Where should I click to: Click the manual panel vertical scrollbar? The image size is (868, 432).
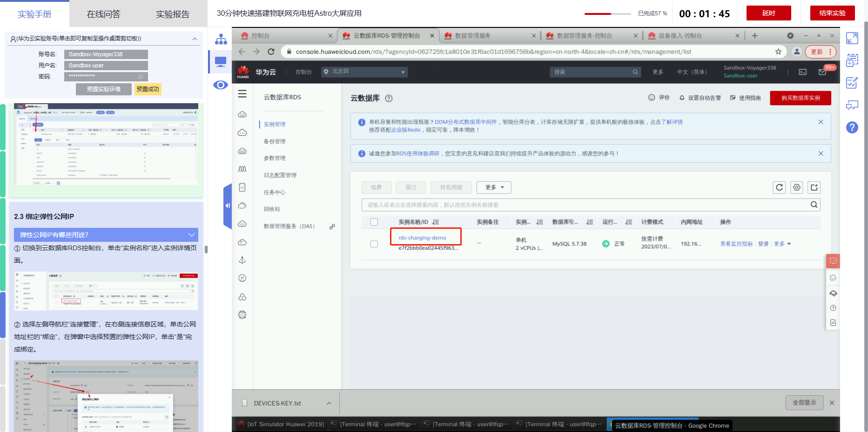[x=206, y=249]
